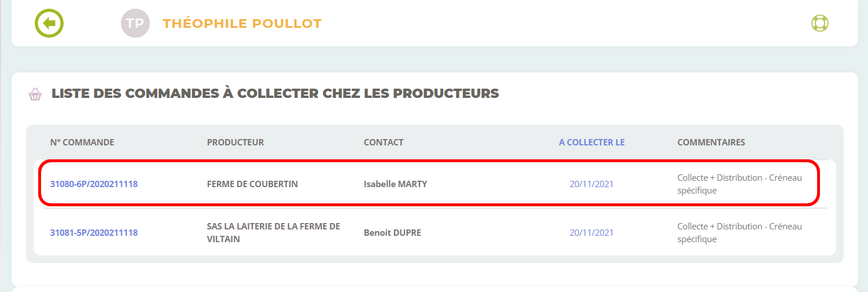This screenshot has width=868, height=292.
Task: Click the basket icon beside the list title
Action: 35,94
